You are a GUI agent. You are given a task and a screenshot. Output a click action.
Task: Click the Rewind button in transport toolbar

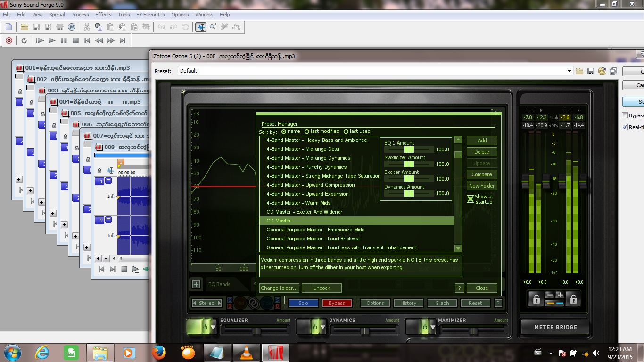coord(99,41)
